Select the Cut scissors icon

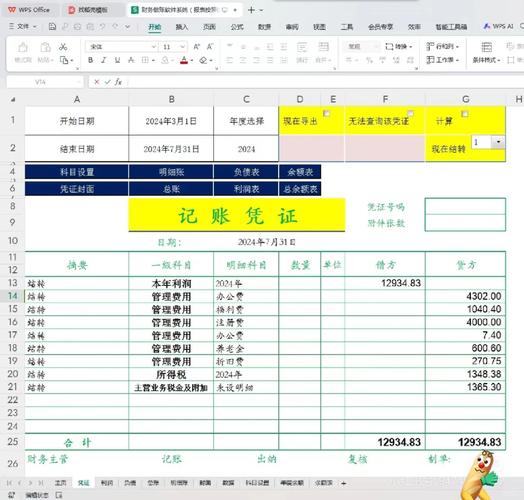63,47
